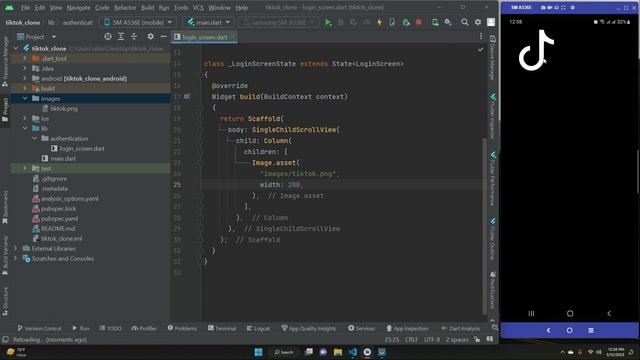640x360 pixels.
Task: Collapse the tiktok_clone root node
Action: tap(16, 48)
